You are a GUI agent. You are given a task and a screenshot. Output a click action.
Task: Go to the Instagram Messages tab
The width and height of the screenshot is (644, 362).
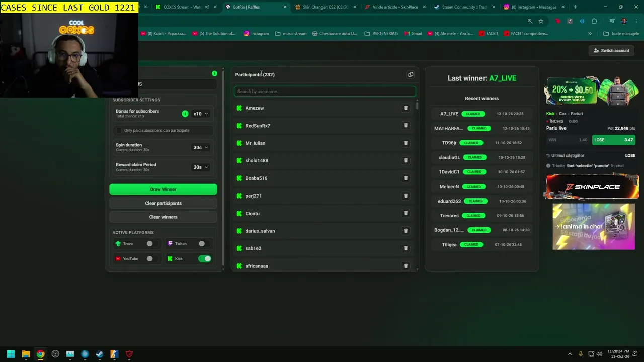(x=533, y=7)
